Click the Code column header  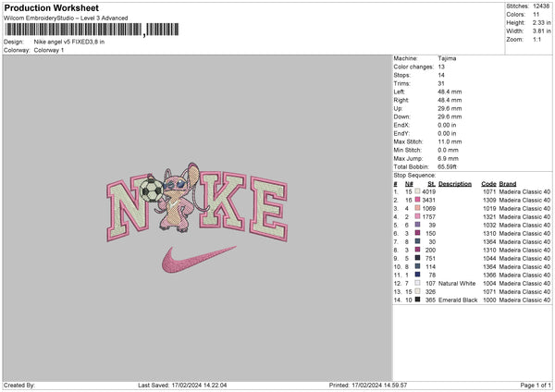[x=488, y=184]
